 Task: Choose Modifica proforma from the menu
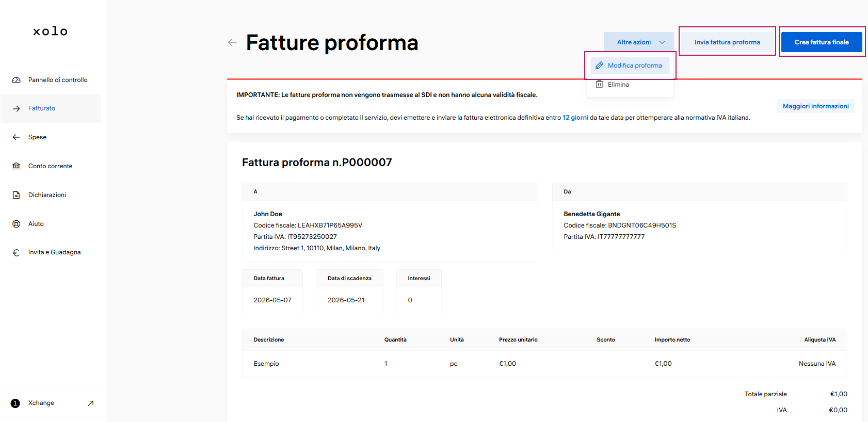click(630, 66)
